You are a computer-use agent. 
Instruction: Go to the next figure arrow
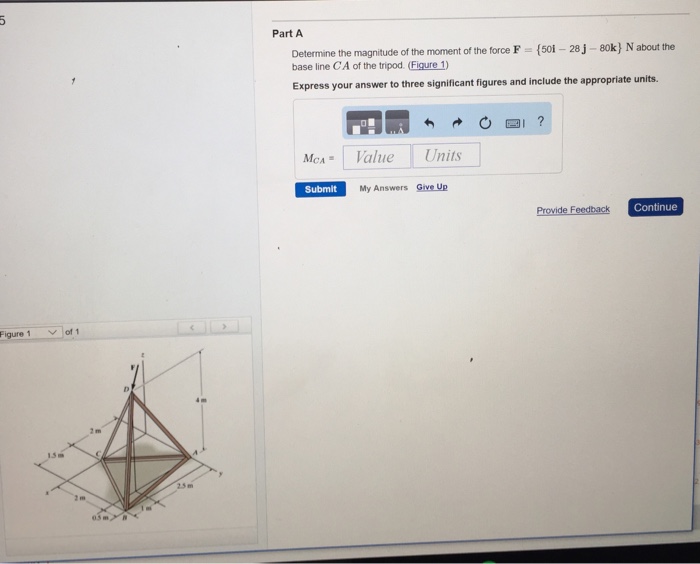click(224, 327)
